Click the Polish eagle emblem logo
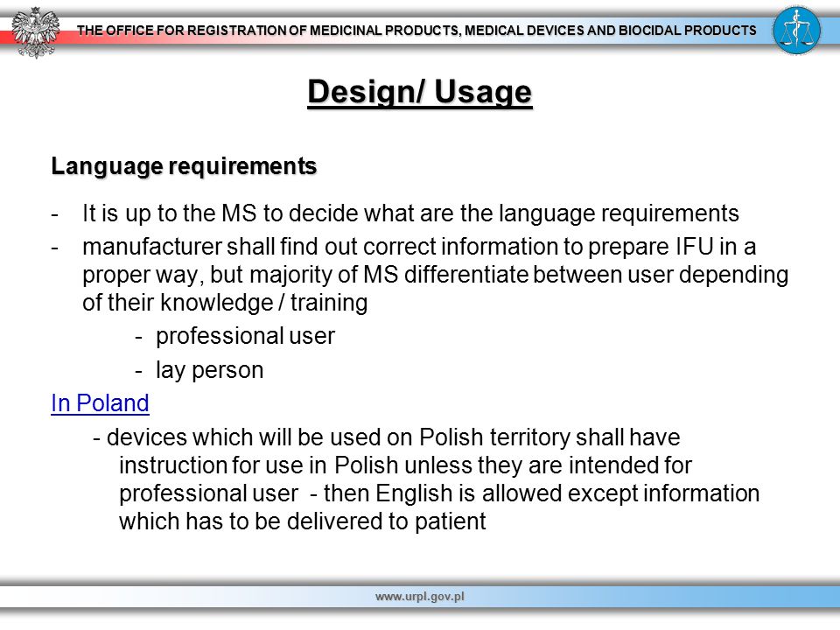This screenshot has width=840, height=630. point(35,32)
